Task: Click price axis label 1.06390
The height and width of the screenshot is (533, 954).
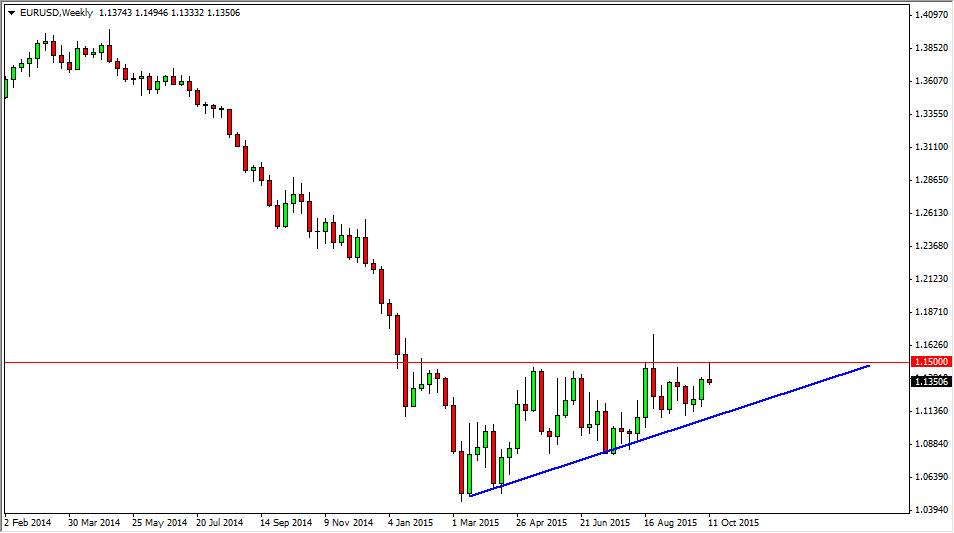Action: tap(931, 476)
